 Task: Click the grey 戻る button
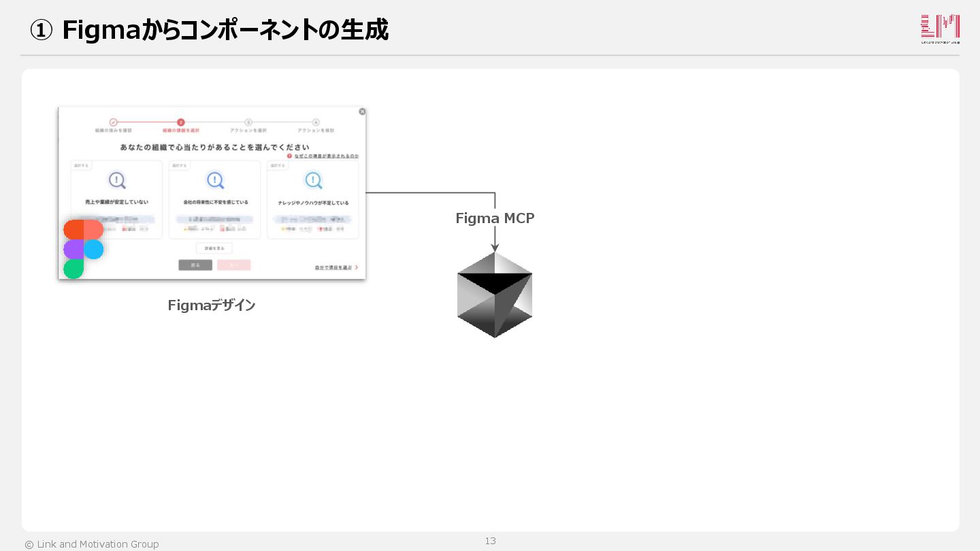click(195, 265)
